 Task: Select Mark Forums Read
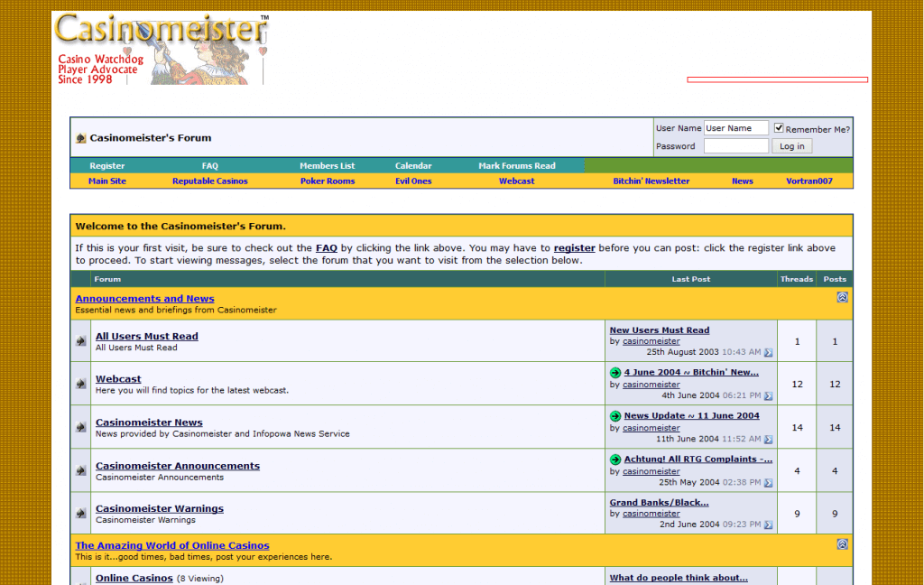tap(517, 166)
